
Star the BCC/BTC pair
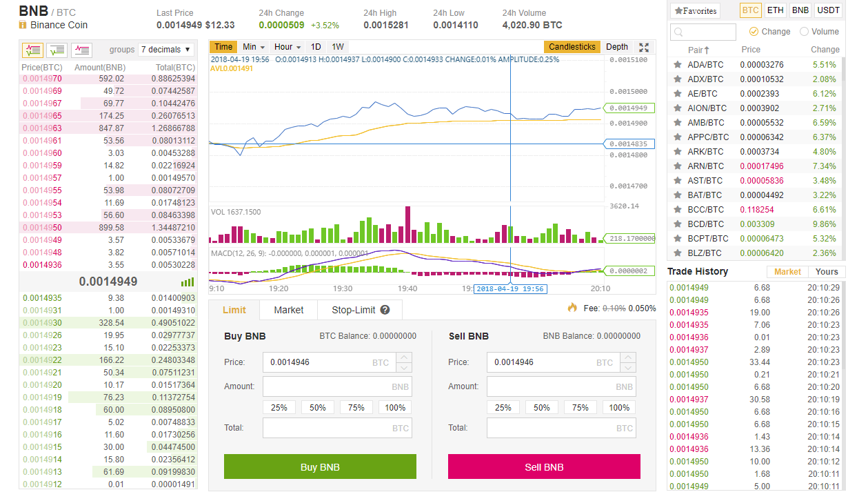678,209
